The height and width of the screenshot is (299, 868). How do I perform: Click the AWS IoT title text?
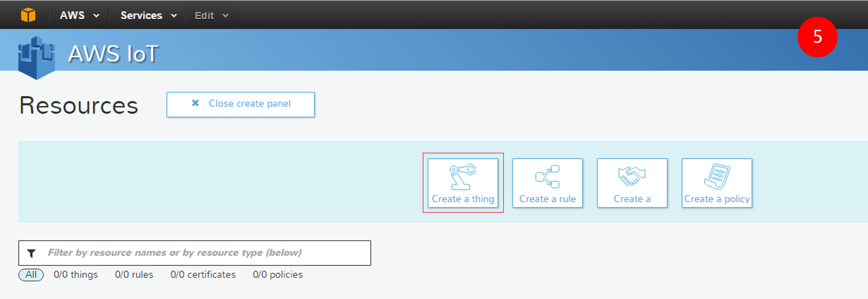coord(113,54)
